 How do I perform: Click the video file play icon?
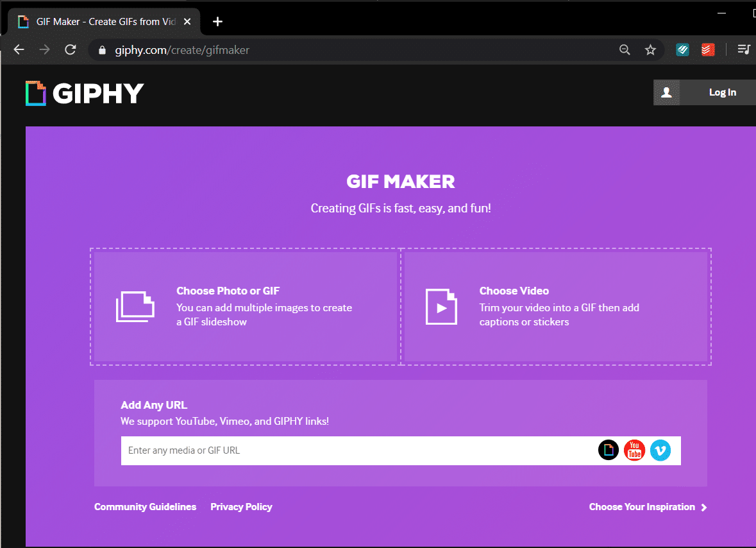tap(441, 307)
